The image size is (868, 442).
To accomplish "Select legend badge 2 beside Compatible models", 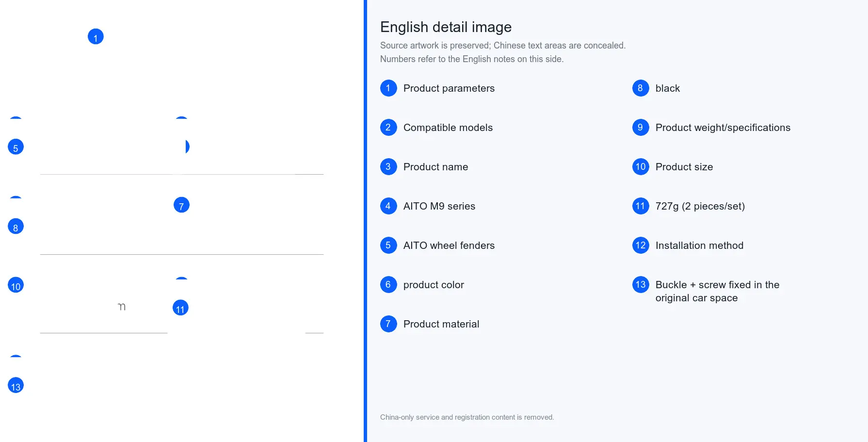I will (388, 128).
